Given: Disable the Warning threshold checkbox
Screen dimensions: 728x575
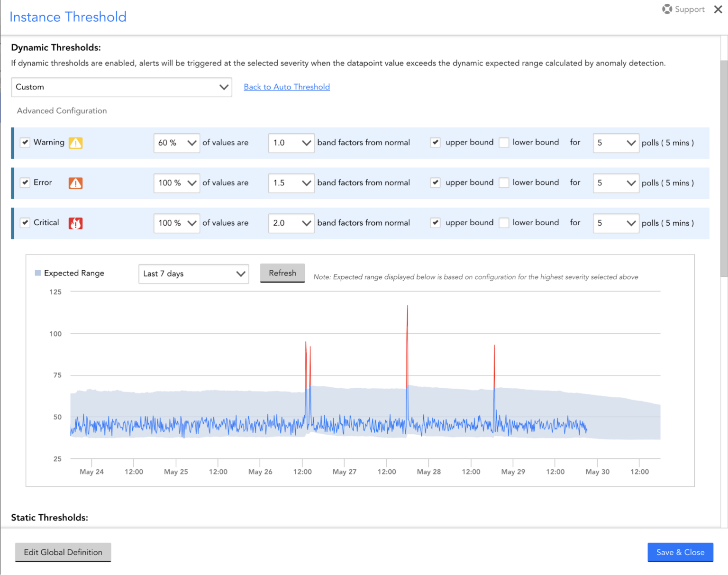Looking at the screenshot, I should pyautogui.click(x=25, y=142).
